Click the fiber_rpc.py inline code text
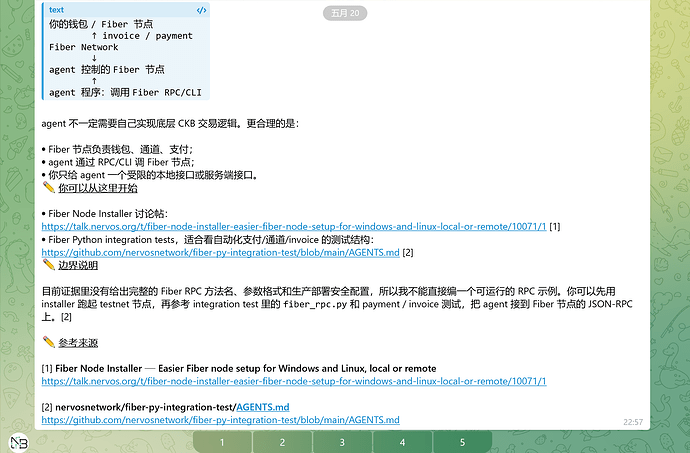 (x=315, y=304)
